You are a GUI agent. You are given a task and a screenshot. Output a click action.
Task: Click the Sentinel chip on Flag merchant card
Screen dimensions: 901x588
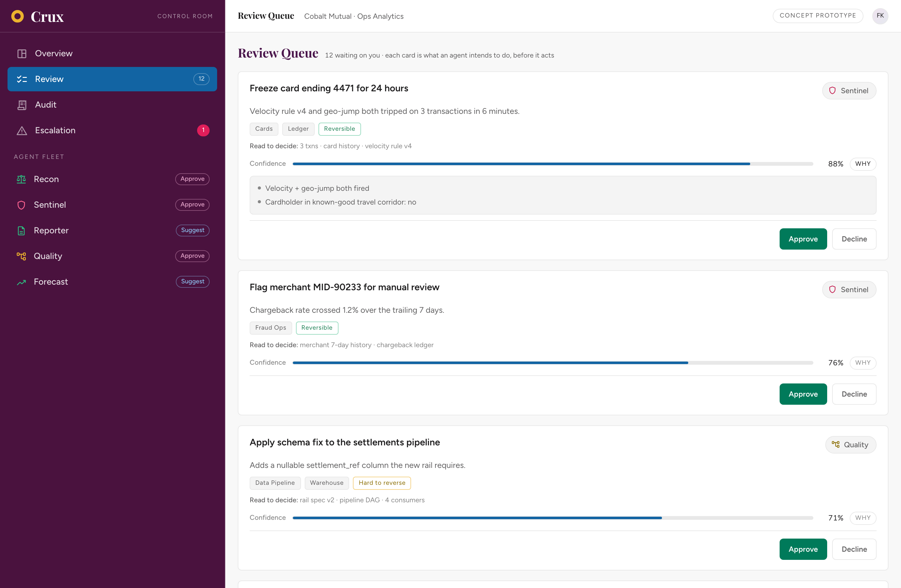(x=849, y=289)
